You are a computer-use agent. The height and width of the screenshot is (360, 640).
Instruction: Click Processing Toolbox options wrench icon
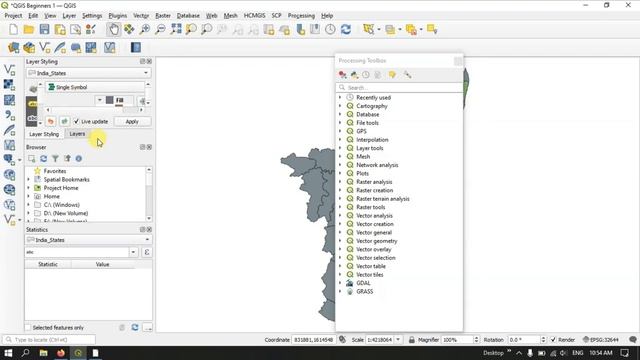(x=407, y=75)
